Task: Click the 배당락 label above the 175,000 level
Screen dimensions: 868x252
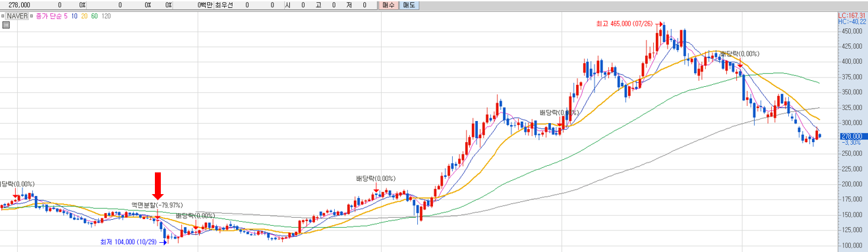Action: tap(376, 178)
